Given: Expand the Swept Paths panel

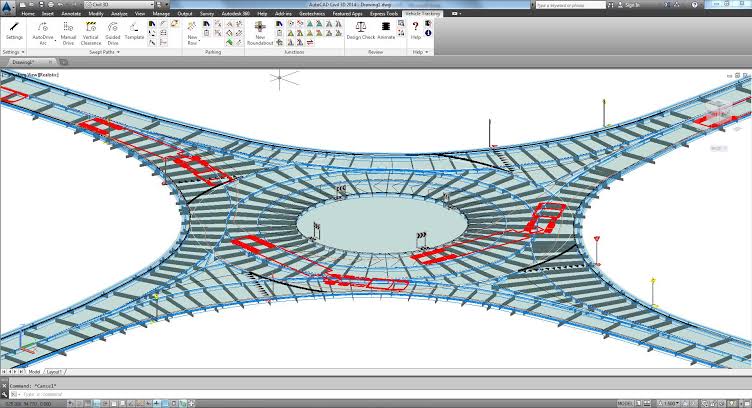Looking at the screenshot, I should tap(104, 52).
